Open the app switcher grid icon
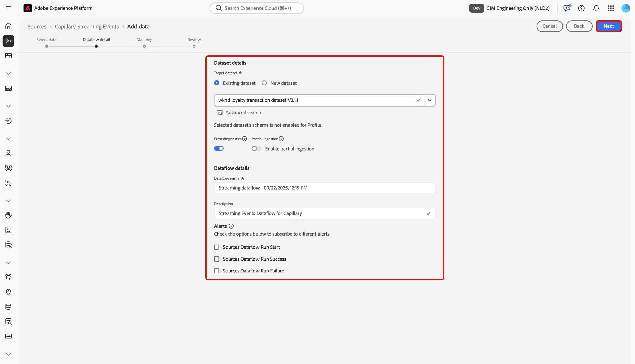The image size is (635, 364). coord(611,8)
